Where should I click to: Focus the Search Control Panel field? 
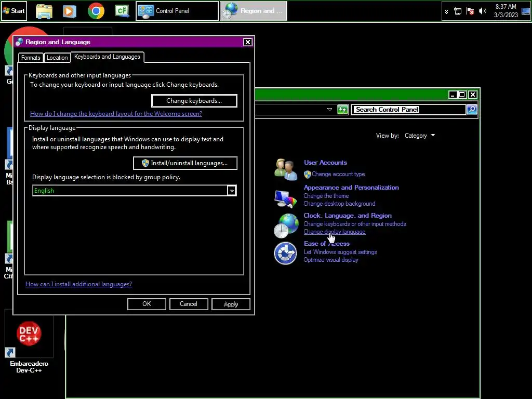pos(408,110)
